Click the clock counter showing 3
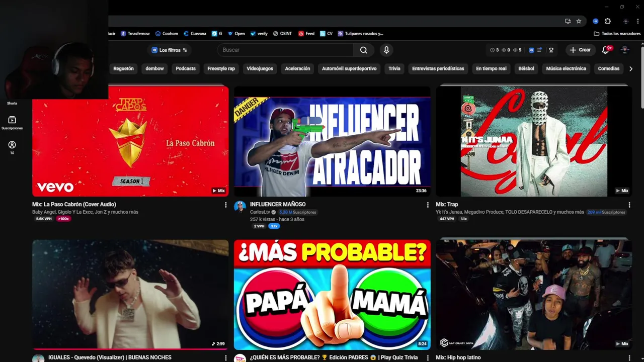This screenshot has width=644, height=362. [x=494, y=50]
